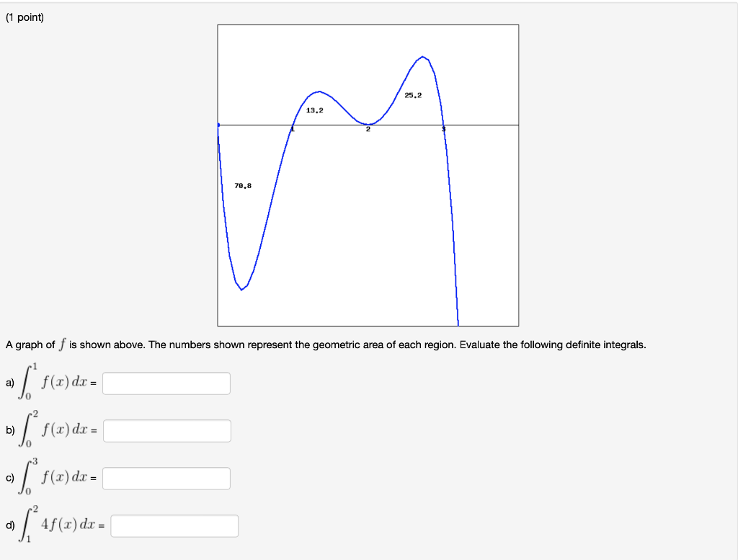The height and width of the screenshot is (560, 738).
Task: Click the answer input field for part b
Action: pyautogui.click(x=166, y=430)
